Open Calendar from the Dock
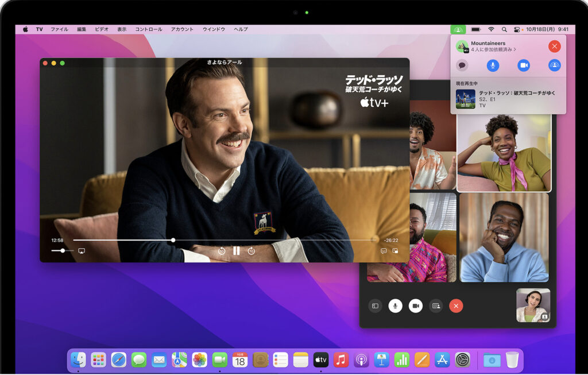The image size is (588, 375). [240, 360]
